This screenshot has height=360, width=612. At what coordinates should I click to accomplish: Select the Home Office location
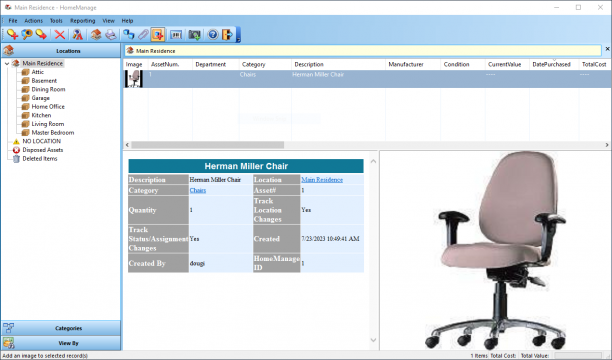(x=48, y=107)
